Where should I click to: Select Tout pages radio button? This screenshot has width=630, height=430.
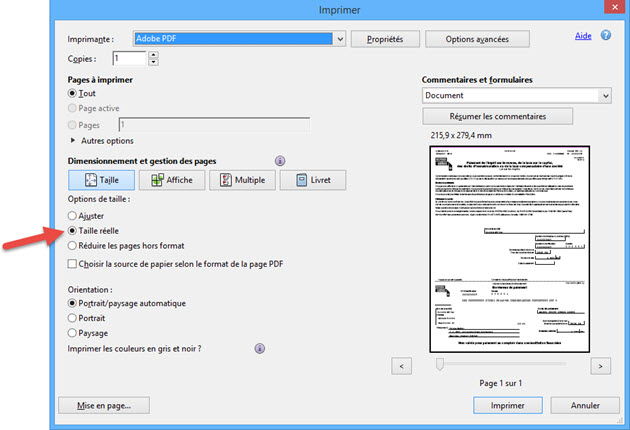[72, 93]
